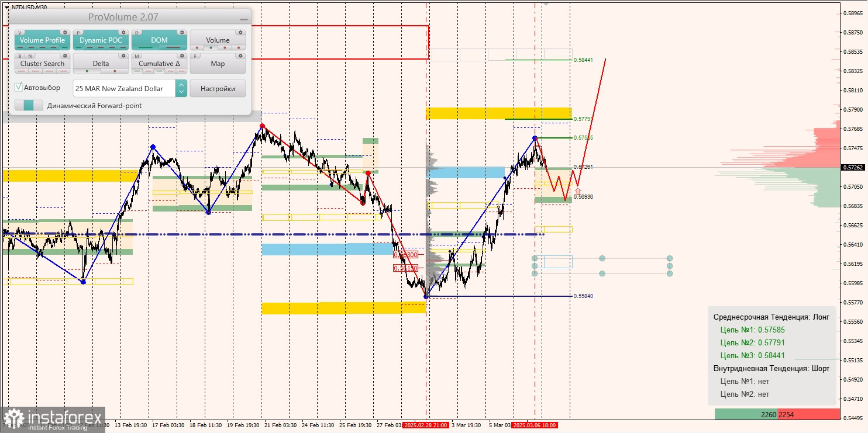Toggle the green dot option under Delta
868x433 pixels.
87,71
